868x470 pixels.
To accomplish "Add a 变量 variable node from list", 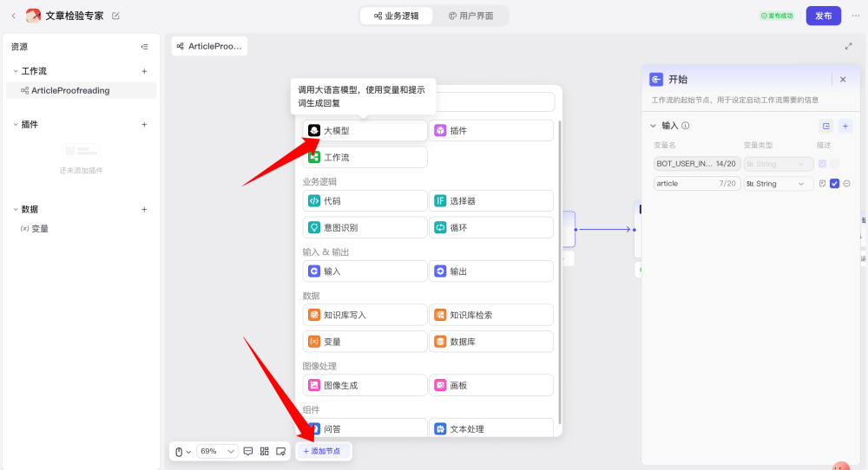I will [365, 341].
